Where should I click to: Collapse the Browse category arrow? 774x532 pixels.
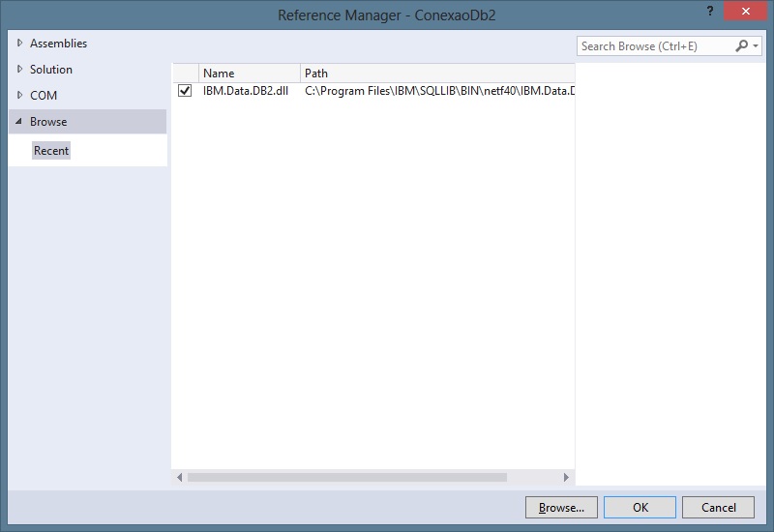tap(19, 122)
